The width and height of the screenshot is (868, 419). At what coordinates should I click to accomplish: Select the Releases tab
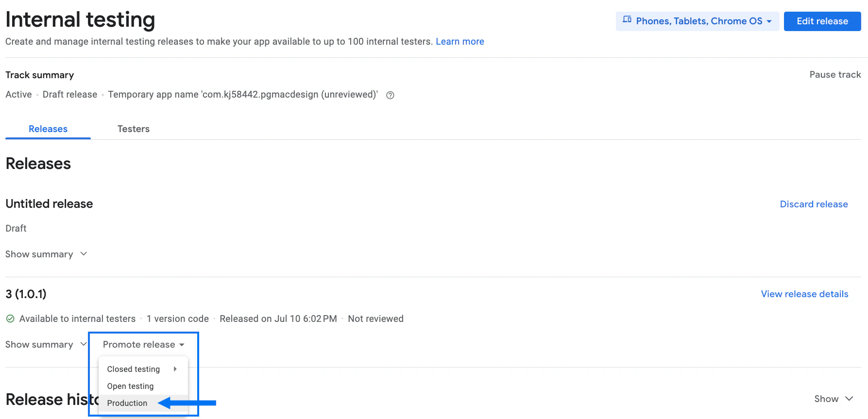[x=48, y=129]
